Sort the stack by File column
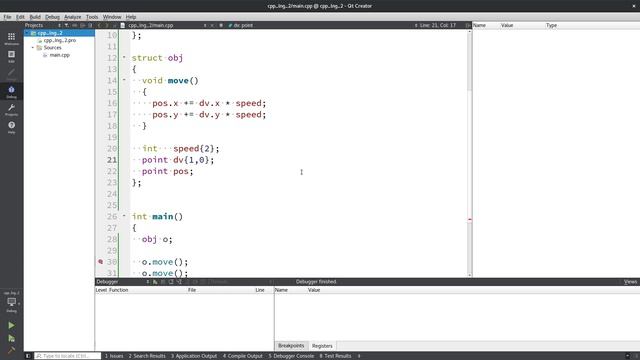Screen dimensions: 640x360 tap(192, 290)
